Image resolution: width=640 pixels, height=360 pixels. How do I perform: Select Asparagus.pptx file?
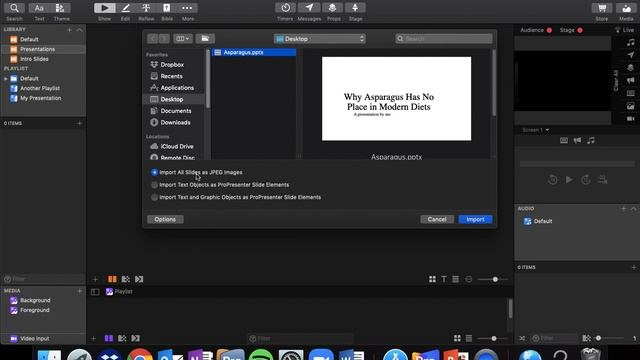(254, 52)
